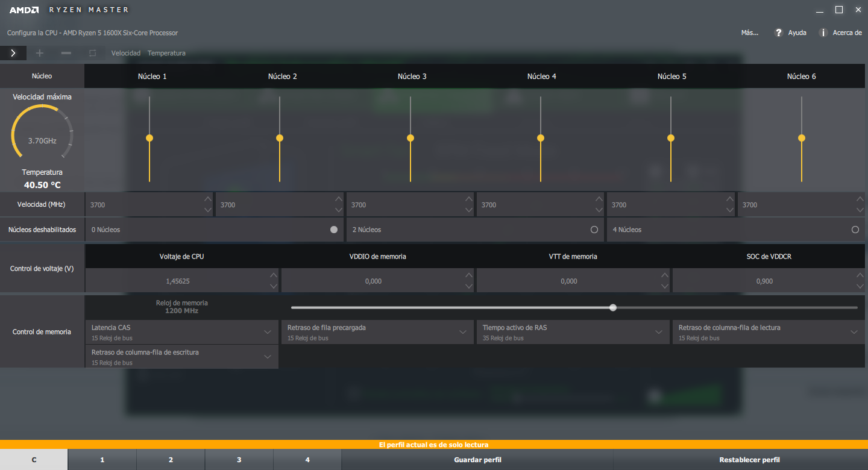Screen dimensions: 868x470
Task: Expand Retraso de columna-fila de lectura dropdown
Action: (x=769, y=332)
